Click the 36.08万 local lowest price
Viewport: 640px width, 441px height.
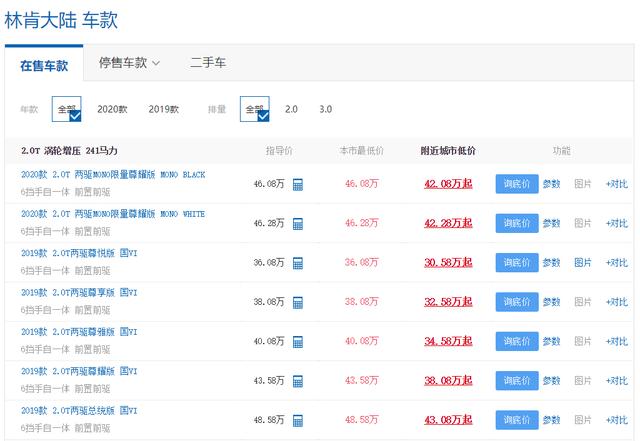(362, 263)
